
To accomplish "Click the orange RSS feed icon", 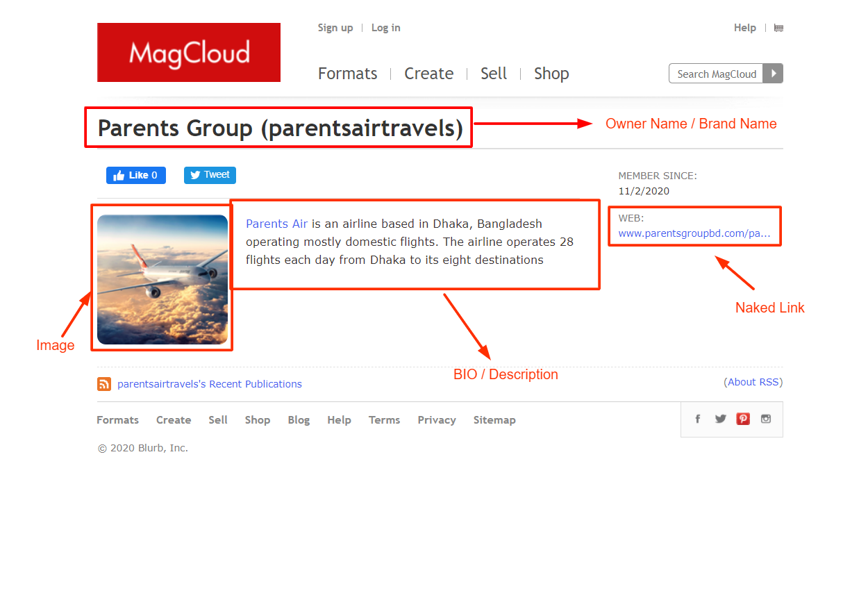I will point(104,384).
